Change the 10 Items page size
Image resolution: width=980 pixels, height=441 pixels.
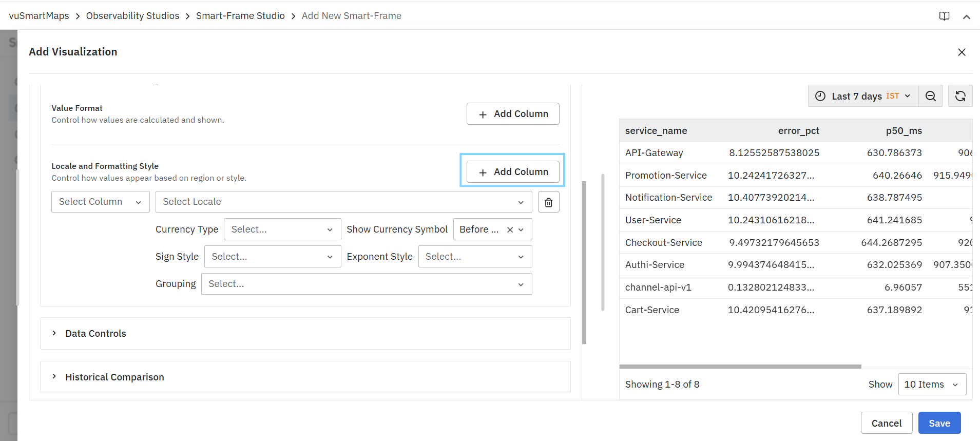(x=932, y=385)
